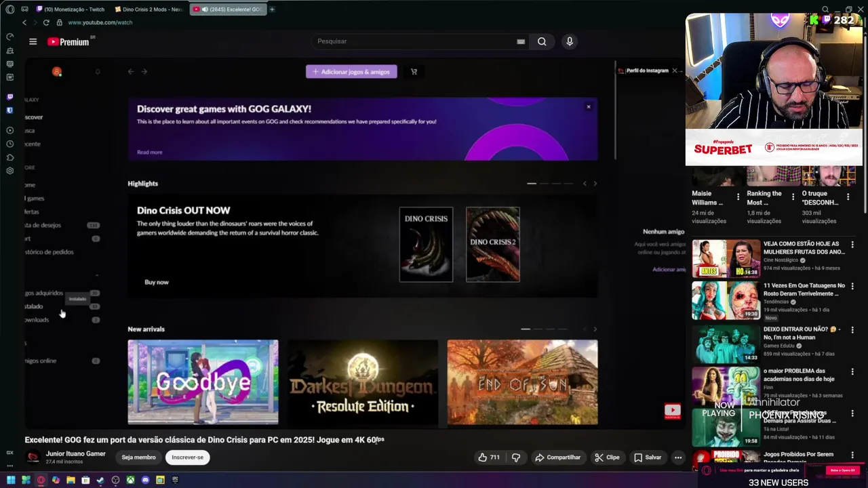The image size is (868, 488).
Task: Open Opera sidebar extensions cube icon
Action: point(9,157)
